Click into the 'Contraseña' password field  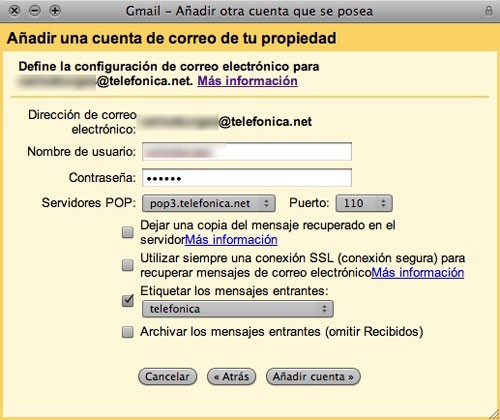click(x=247, y=178)
